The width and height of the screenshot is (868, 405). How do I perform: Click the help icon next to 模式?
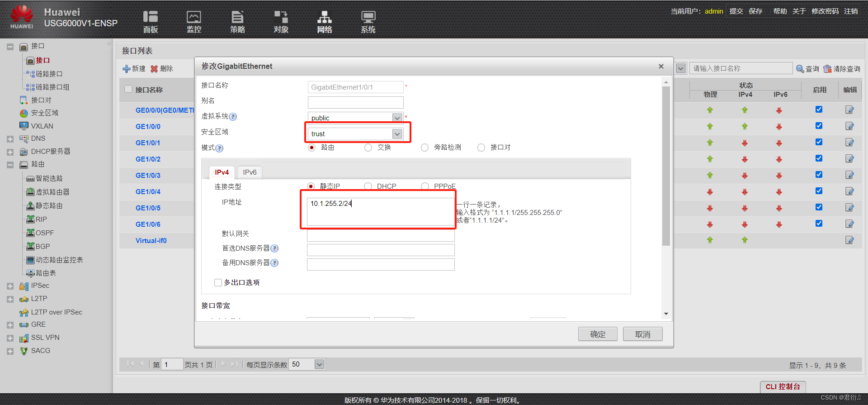pyautogui.click(x=219, y=148)
